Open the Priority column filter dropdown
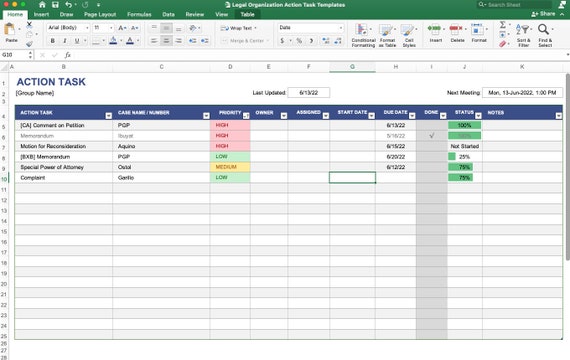 (x=246, y=116)
